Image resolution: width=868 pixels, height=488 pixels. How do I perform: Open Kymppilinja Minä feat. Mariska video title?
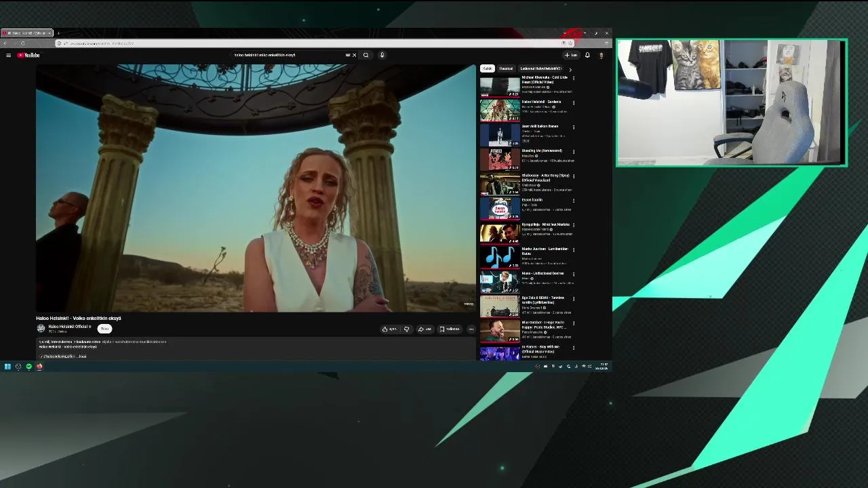545,224
